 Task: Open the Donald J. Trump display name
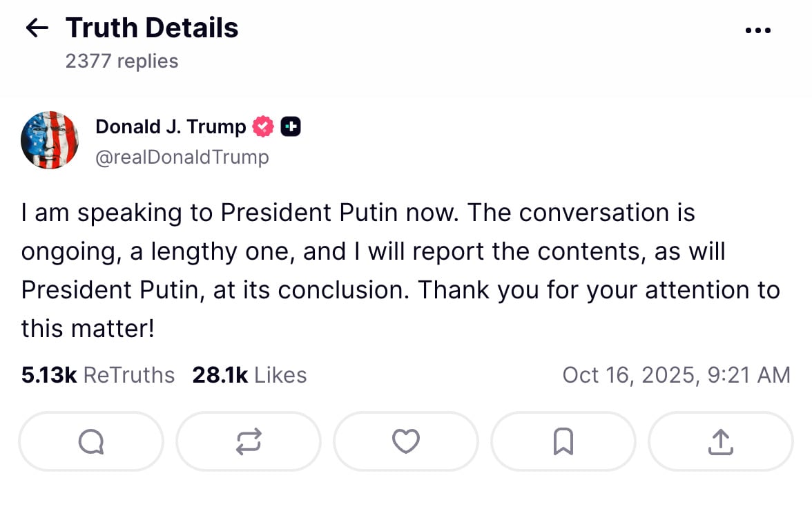pos(171,127)
